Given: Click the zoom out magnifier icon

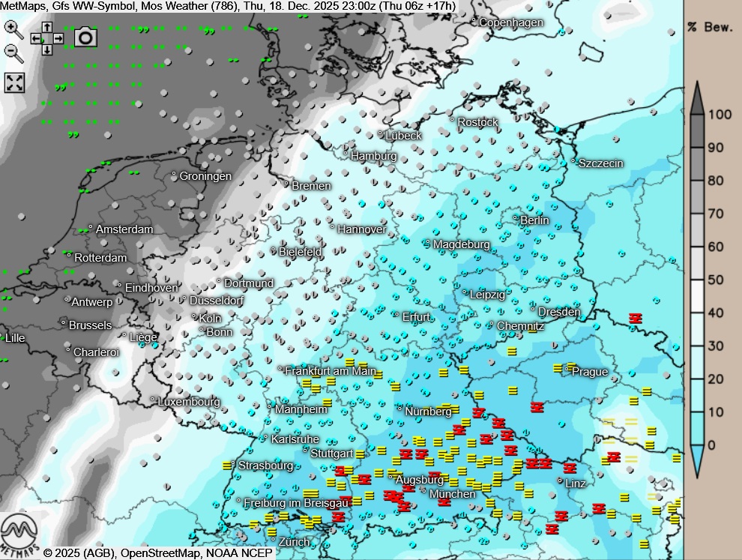Looking at the screenshot, I should point(13,52).
